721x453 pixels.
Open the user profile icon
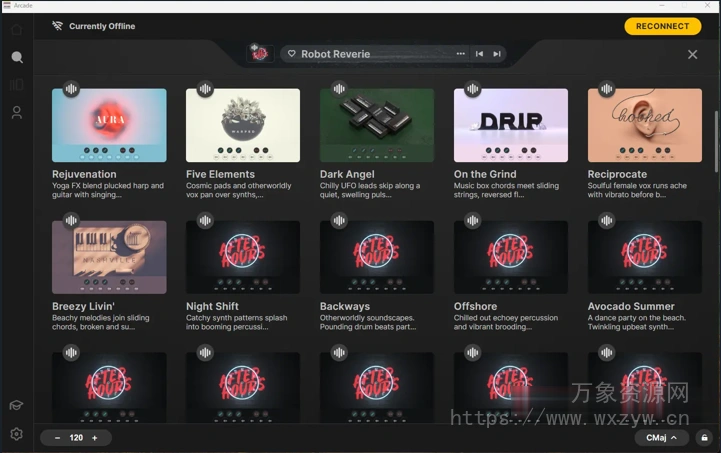(x=16, y=113)
